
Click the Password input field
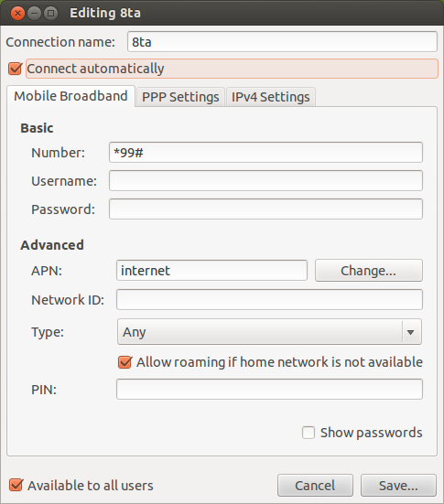[265, 209]
